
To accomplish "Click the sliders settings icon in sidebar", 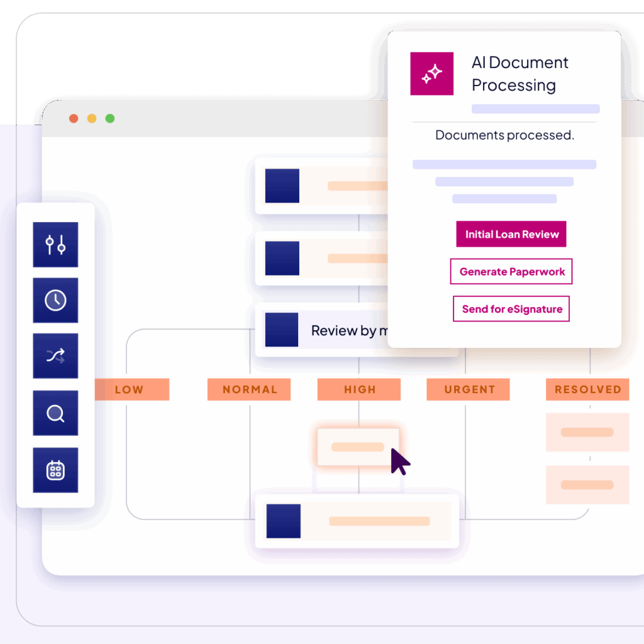I will [55, 245].
